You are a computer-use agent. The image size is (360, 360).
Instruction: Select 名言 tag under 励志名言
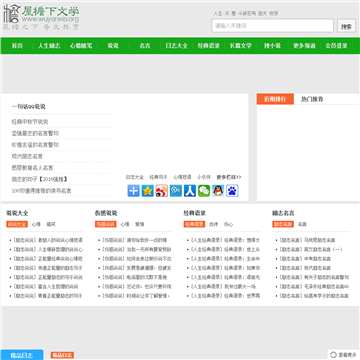tap(302, 224)
